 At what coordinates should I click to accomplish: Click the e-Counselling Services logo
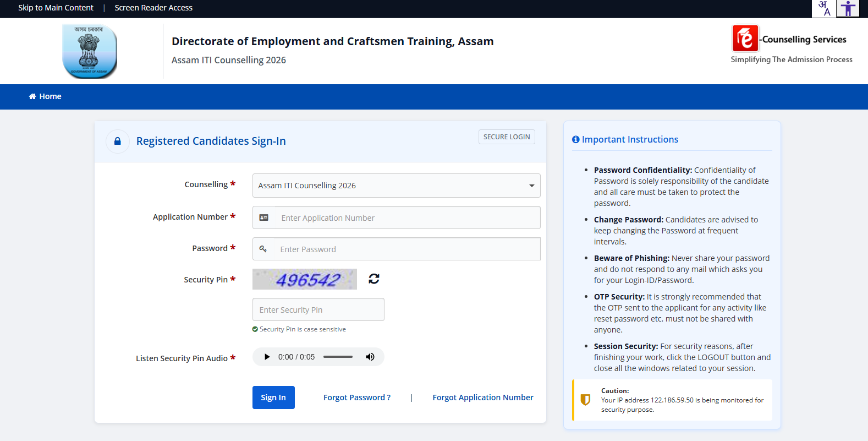[789, 39]
